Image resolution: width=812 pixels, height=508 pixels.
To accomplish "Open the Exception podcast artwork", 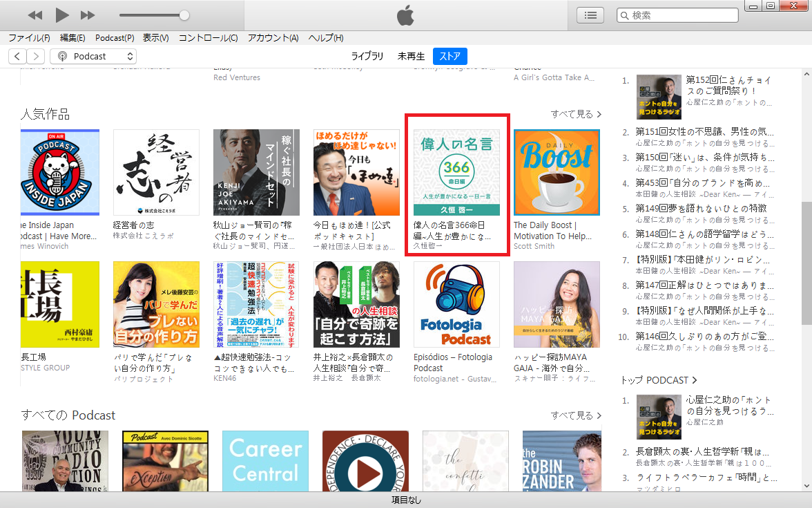I will [165, 461].
